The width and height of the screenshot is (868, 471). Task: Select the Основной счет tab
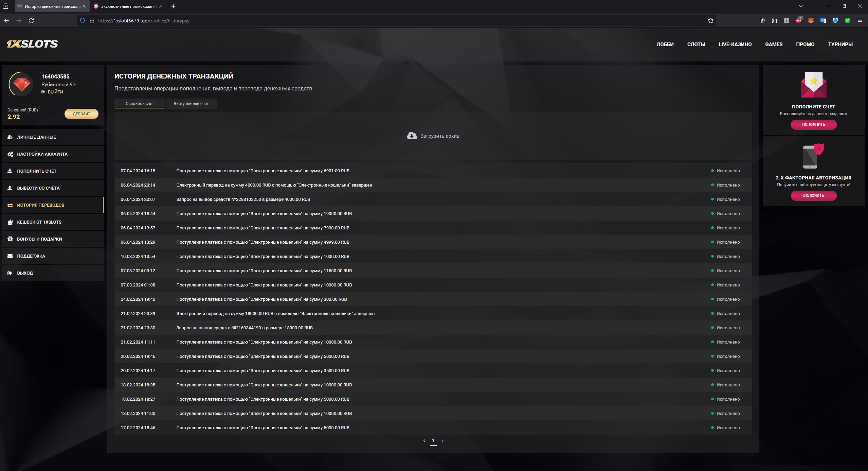[x=140, y=104]
